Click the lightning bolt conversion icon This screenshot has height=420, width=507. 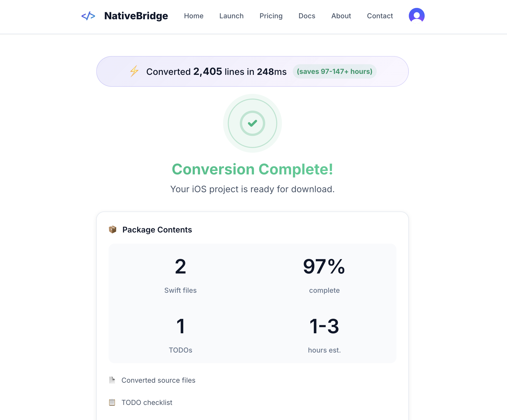tap(134, 71)
